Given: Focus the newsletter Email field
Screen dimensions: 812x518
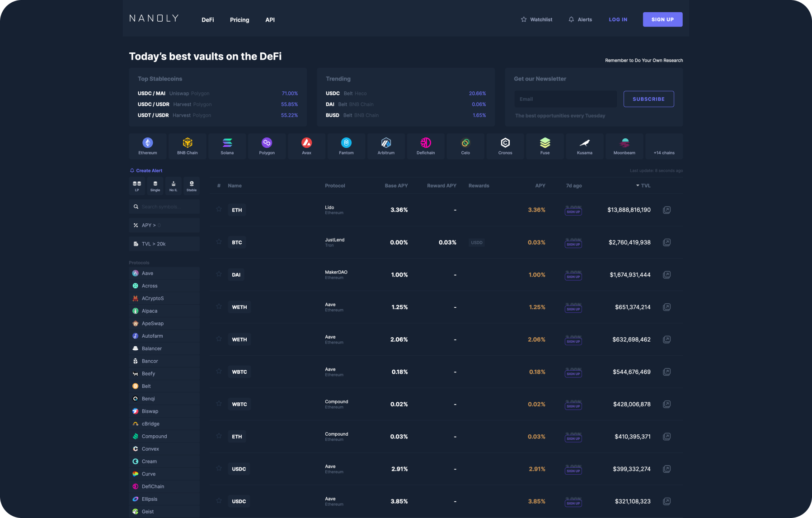Looking at the screenshot, I should pyautogui.click(x=565, y=99).
